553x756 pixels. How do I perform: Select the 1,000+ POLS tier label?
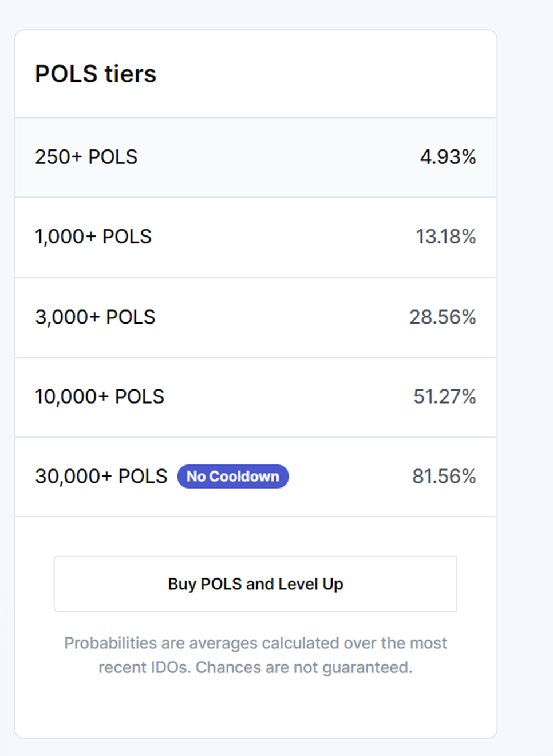click(x=93, y=237)
